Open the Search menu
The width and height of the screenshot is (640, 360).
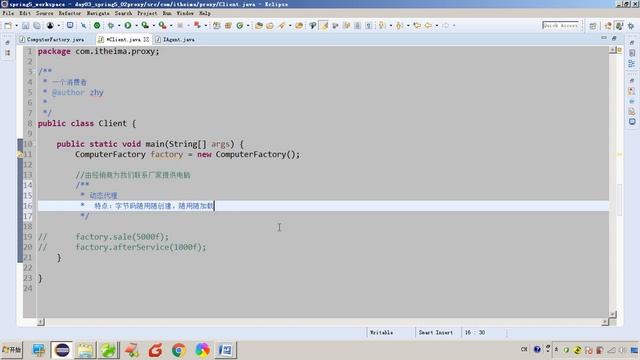tap(123, 13)
